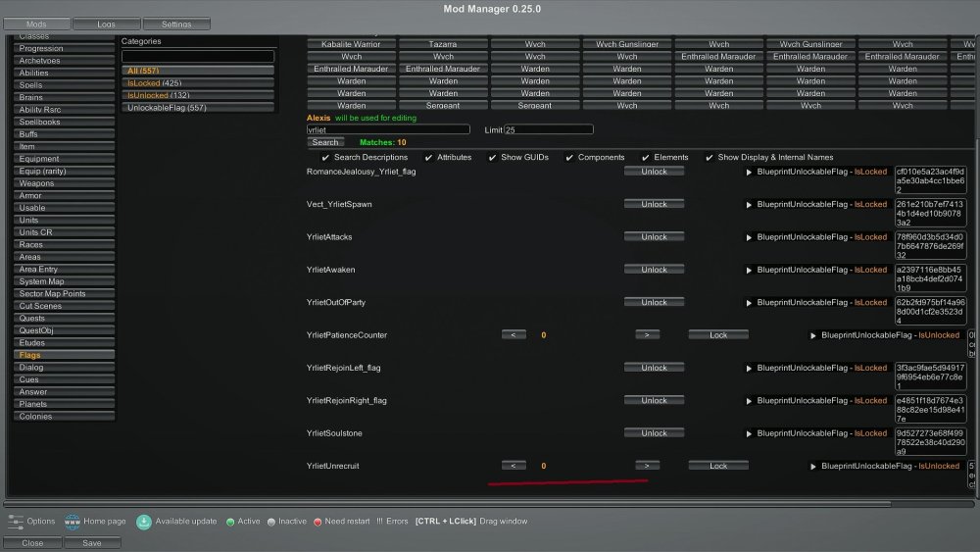Switch to the Settings tab

[176, 24]
